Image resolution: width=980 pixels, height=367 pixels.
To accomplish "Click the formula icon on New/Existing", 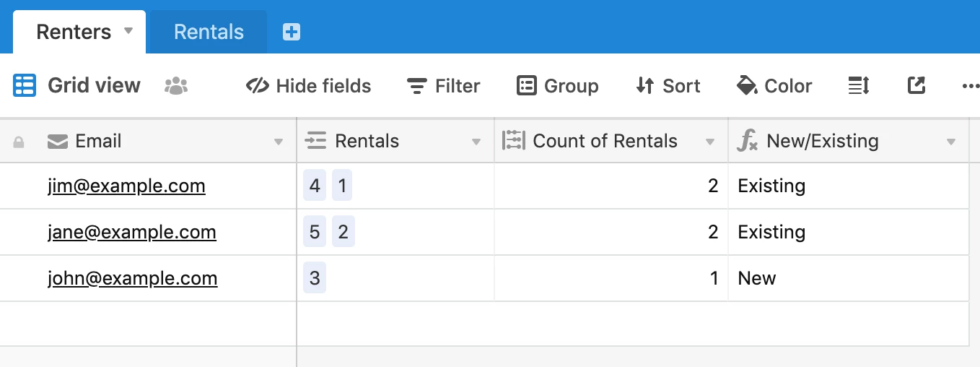I will (x=747, y=141).
